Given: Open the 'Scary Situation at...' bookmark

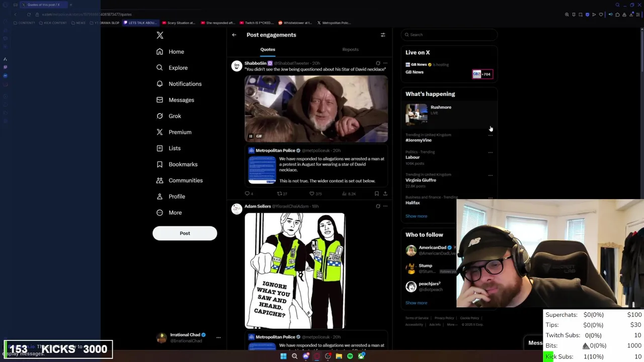Looking at the screenshot, I should [180, 23].
